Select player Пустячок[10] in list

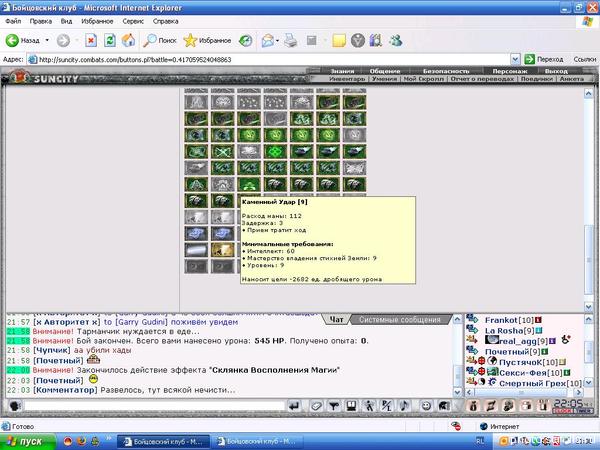528,362
